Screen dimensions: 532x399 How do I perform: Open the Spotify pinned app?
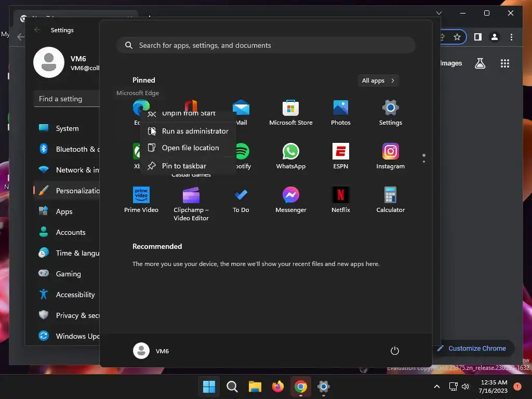pos(242,151)
